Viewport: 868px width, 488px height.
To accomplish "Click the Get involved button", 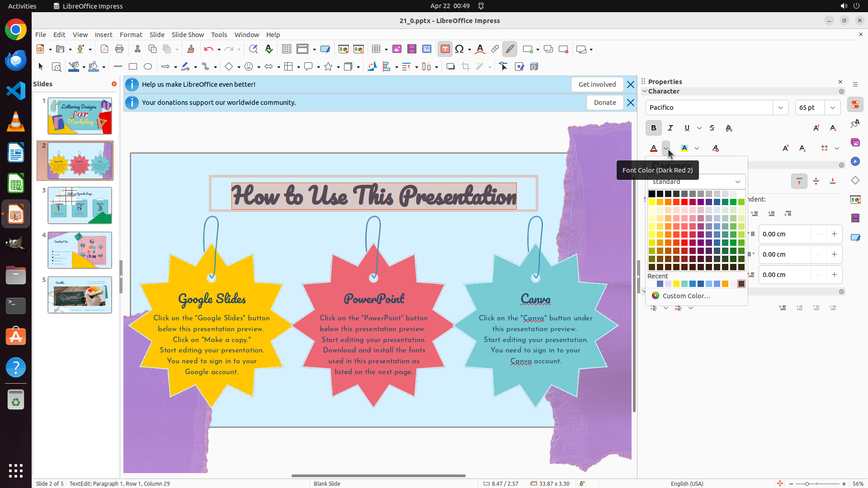I will click(x=597, y=84).
